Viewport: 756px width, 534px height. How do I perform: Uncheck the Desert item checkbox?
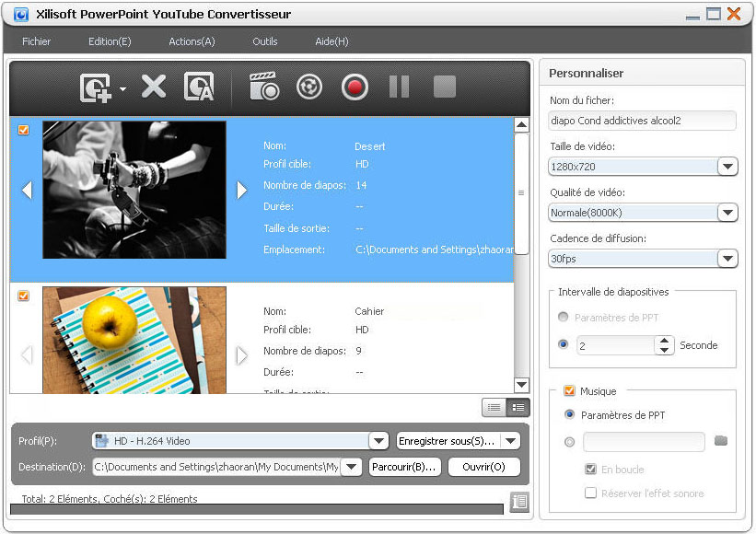[x=23, y=130]
